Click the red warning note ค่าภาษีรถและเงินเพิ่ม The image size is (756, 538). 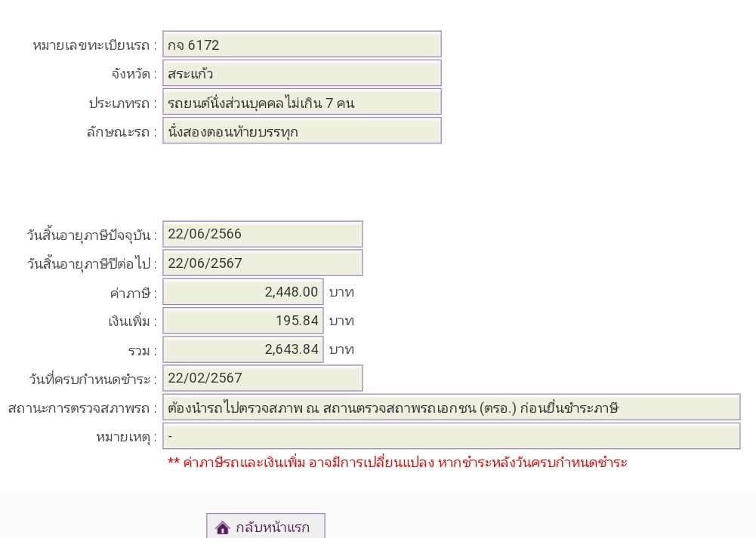(397, 463)
